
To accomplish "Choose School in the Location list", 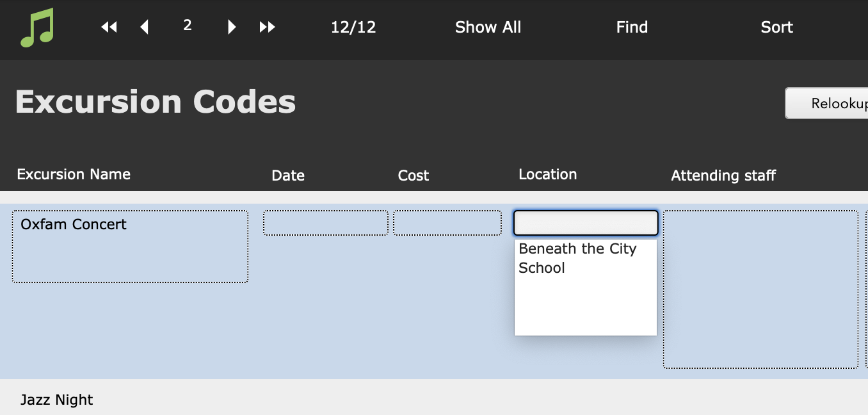I will pyautogui.click(x=542, y=268).
